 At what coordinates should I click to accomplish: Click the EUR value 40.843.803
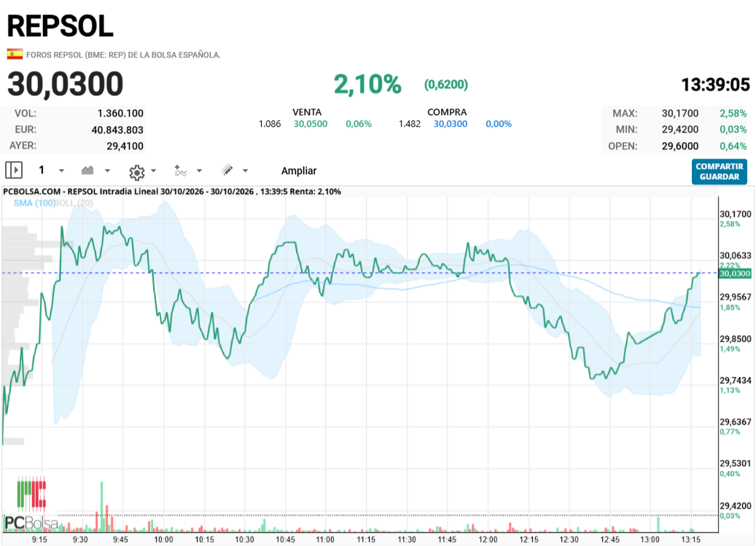click(x=117, y=130)
